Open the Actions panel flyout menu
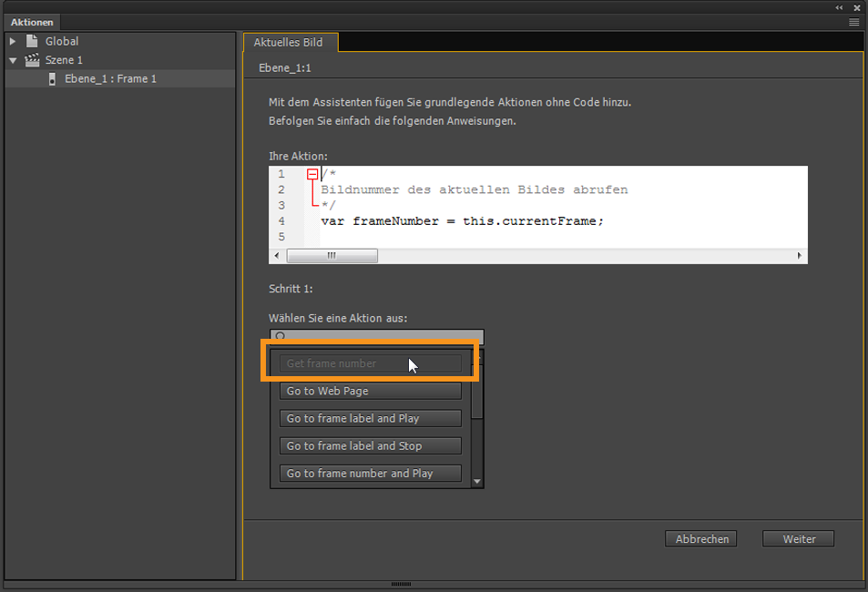This screenshot has width=868, height=592. [x=853, y=22]
